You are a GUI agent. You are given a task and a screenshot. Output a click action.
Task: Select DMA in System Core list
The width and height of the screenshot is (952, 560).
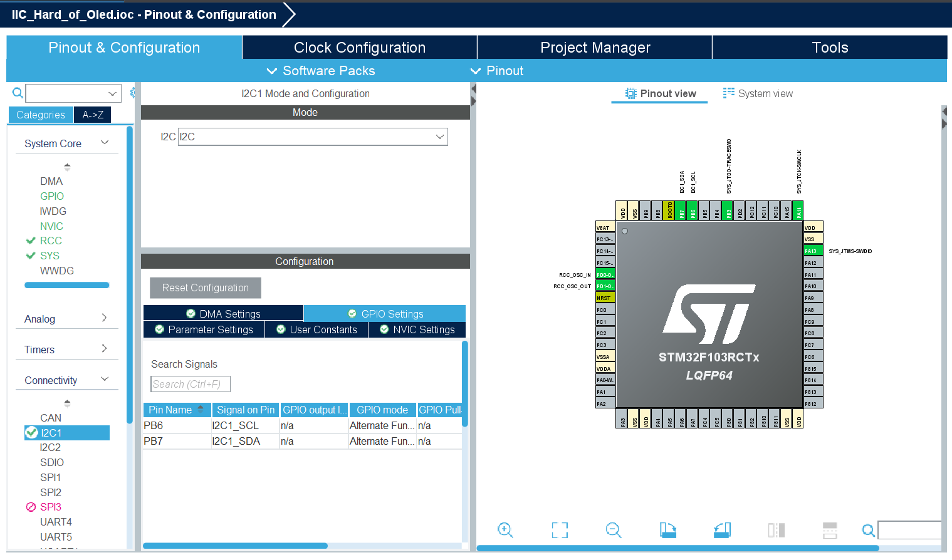(51, 181)
